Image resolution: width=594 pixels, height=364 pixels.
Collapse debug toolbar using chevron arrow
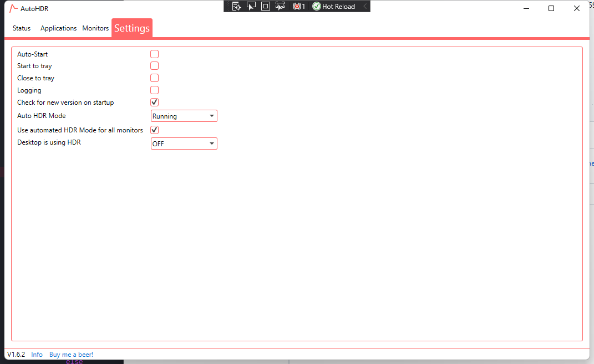coord(365,6)
